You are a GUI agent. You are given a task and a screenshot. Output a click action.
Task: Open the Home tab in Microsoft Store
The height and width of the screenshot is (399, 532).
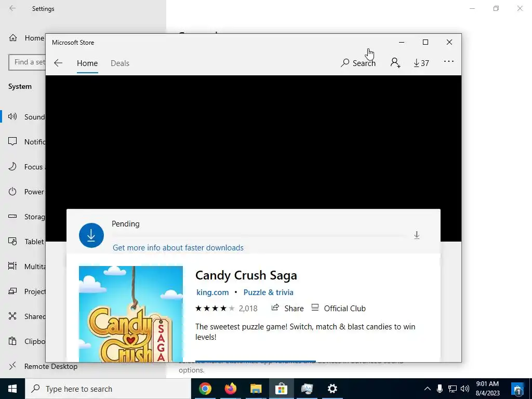(x=87, y=63)
